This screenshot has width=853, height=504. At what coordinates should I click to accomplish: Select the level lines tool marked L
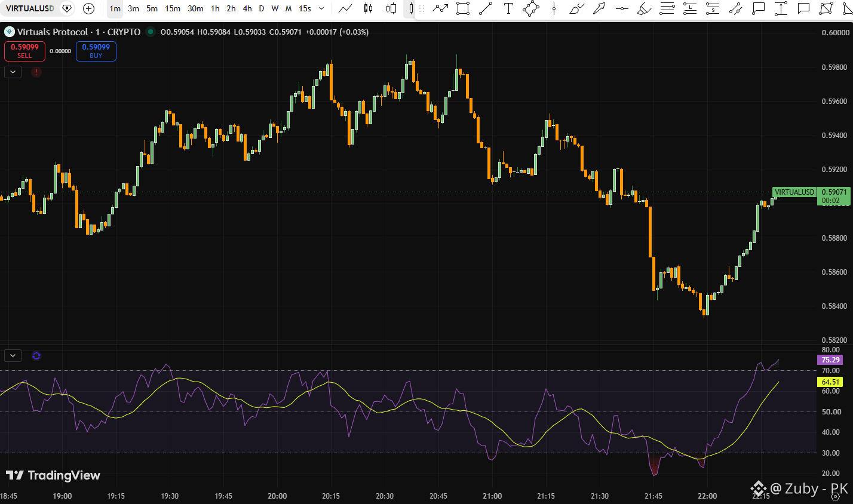click(x=690, y=8)
